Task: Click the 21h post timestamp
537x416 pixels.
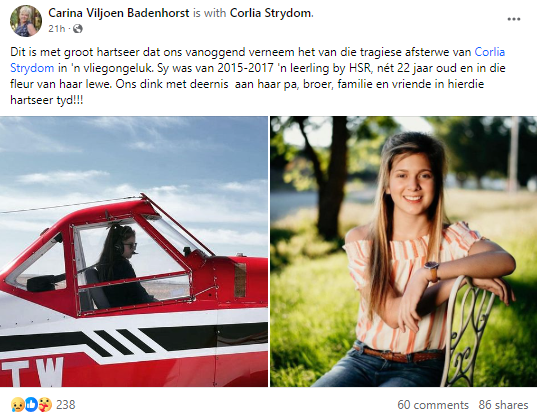Action: 57,29
